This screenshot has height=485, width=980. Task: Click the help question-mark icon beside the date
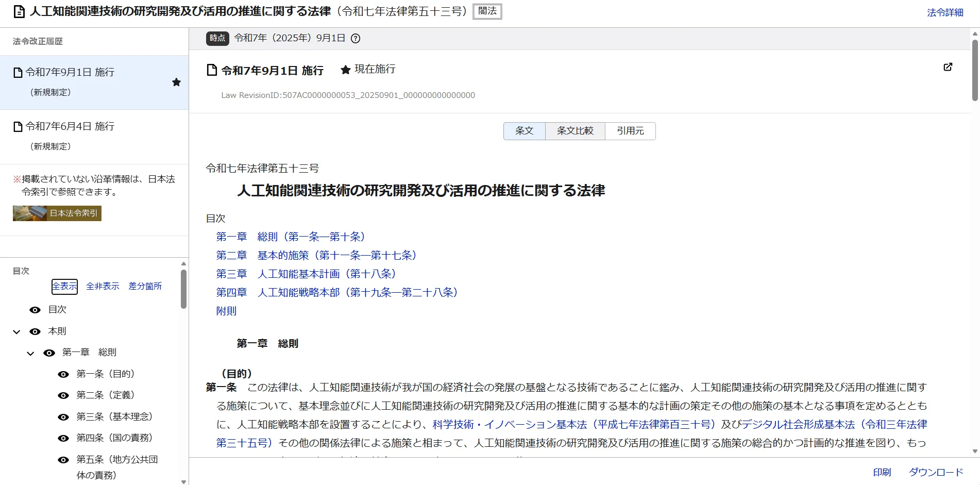point(356,38)
